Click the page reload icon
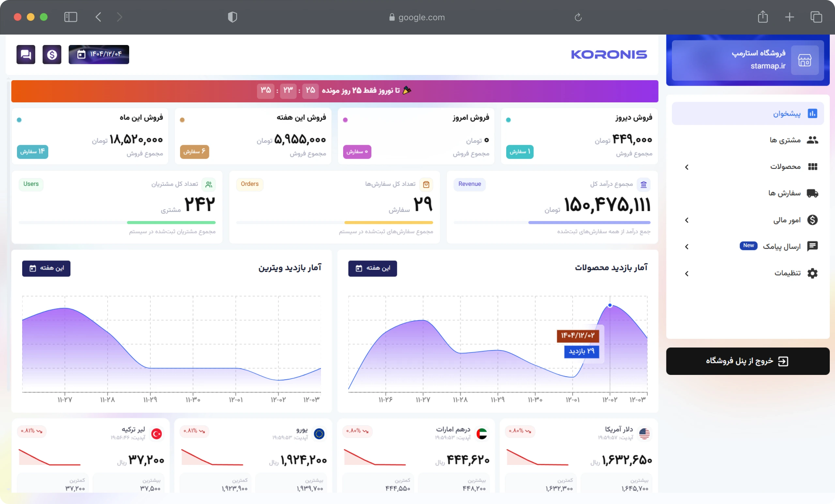This screenshot has width=835, height=504. click(578, 17)
